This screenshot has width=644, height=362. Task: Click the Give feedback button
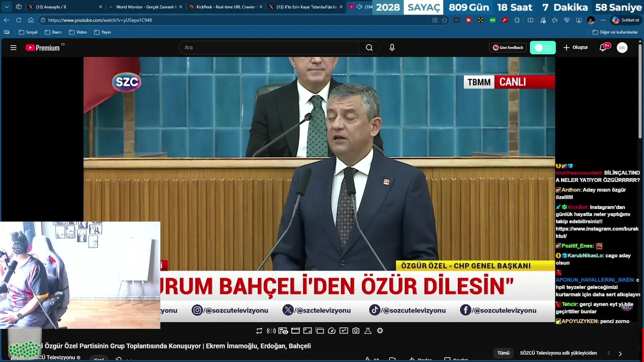click(x=508, y=47)
